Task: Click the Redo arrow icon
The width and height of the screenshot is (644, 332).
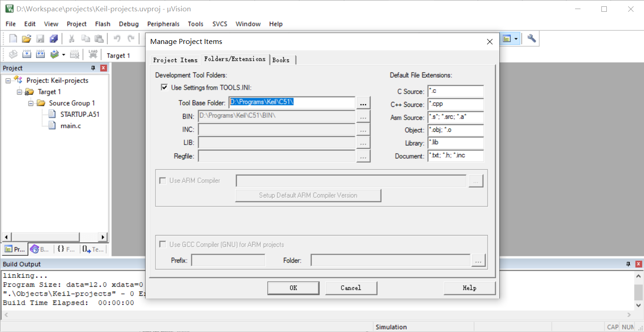Action: (x=131, y=39)
